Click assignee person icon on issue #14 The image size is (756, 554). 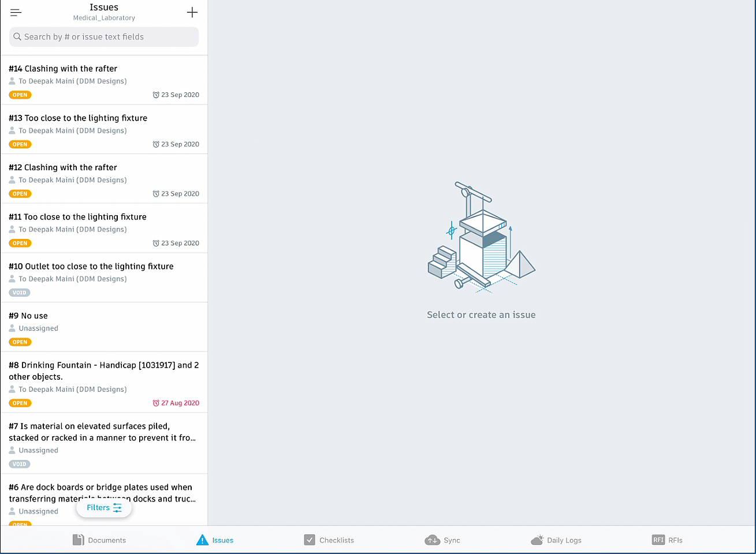[12, 81]
